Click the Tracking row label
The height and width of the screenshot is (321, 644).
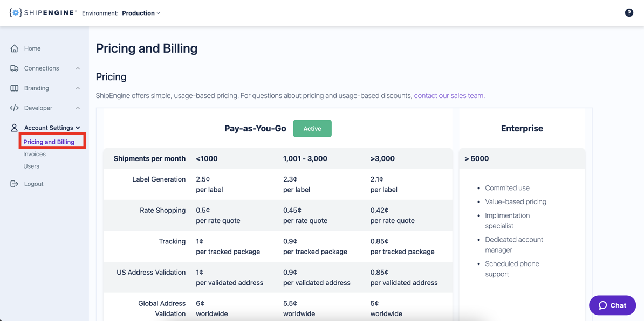172,241
